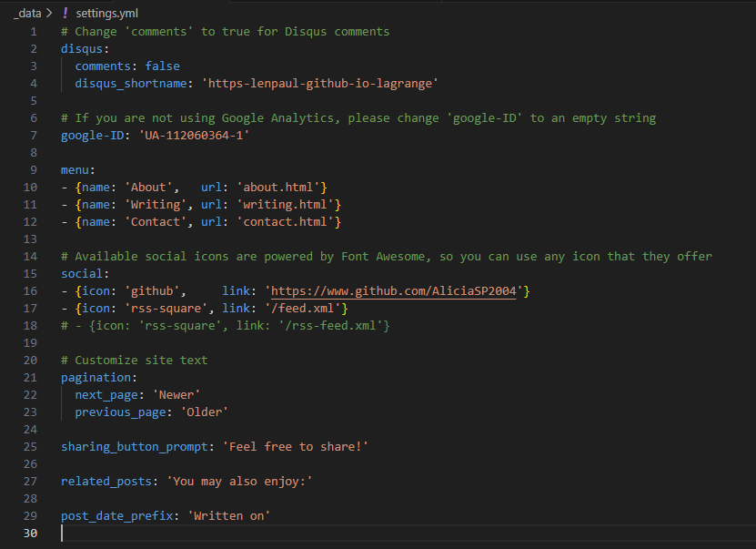Viewport: 756px width, 549px height.
Task: Open the github.com/AliciaSP2004 link
Action: click(393, 291)
